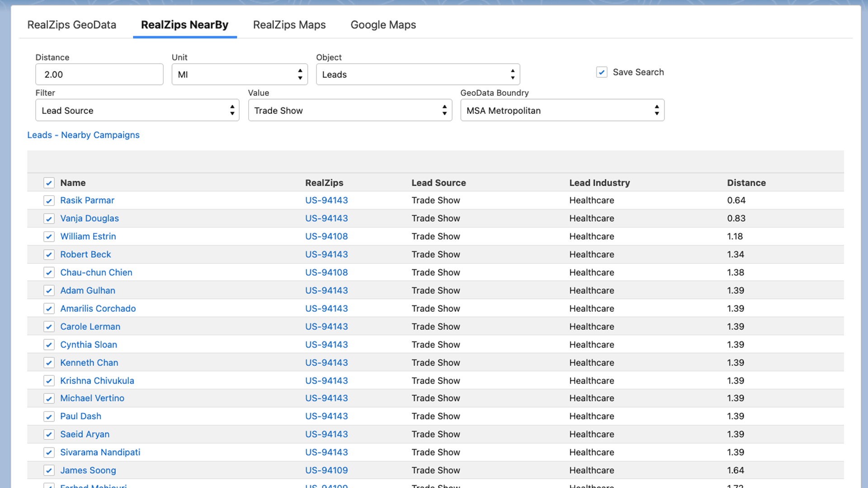The width and height of the screenshot is (868, 488).
Task: Uncheck the Amarilis Corchado row checkbox
Action: coord(49,309)
